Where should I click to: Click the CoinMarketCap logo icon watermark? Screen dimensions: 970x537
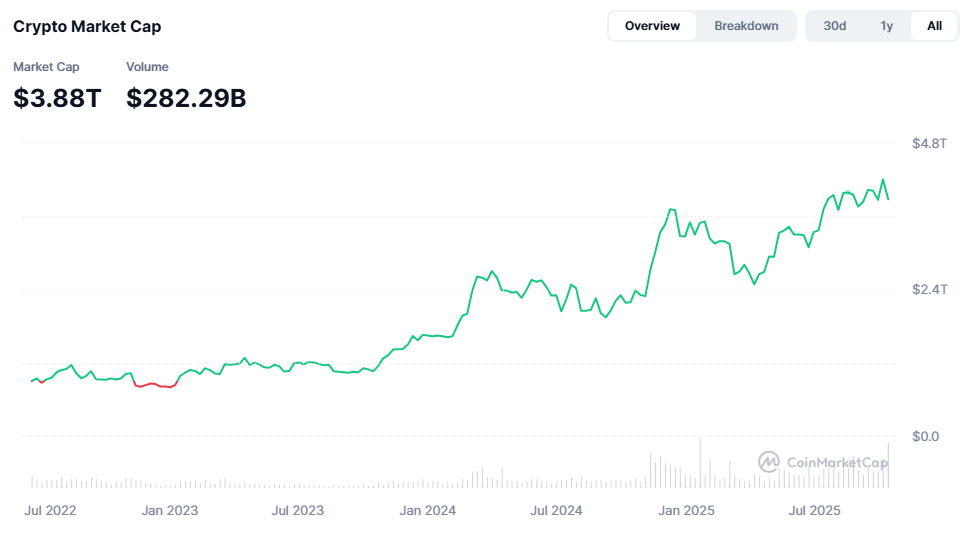(x=769, y=462)
